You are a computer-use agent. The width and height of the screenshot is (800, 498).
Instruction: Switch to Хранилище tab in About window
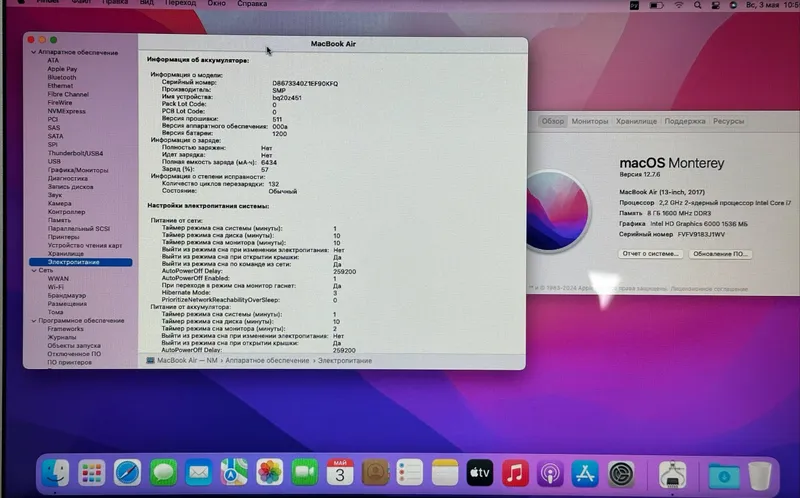click(636, 121)
